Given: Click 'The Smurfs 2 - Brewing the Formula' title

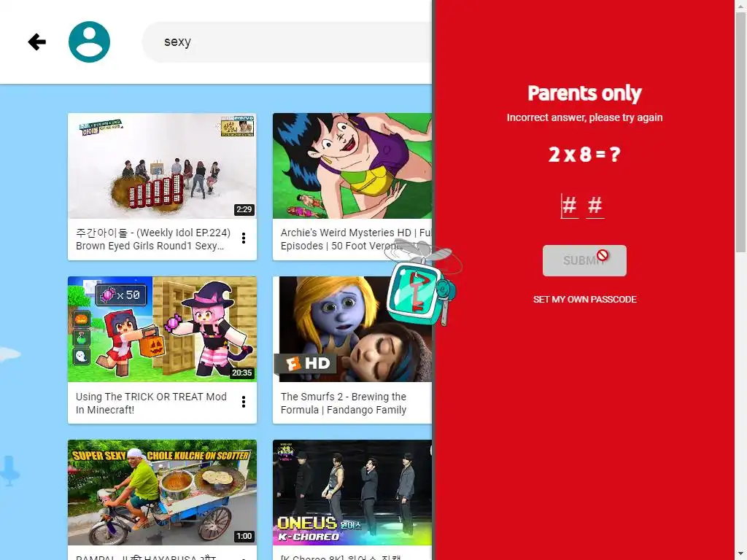Looking at the screenshot, I should point(344,403).
